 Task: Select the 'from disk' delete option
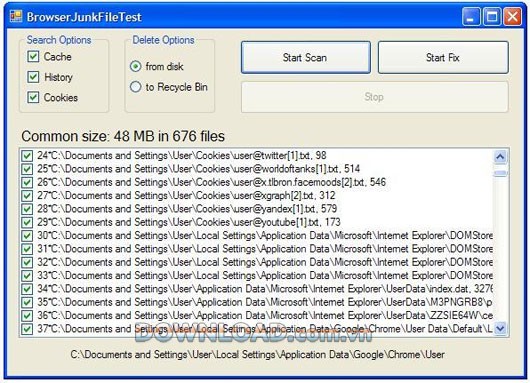[x=136, y=66]
